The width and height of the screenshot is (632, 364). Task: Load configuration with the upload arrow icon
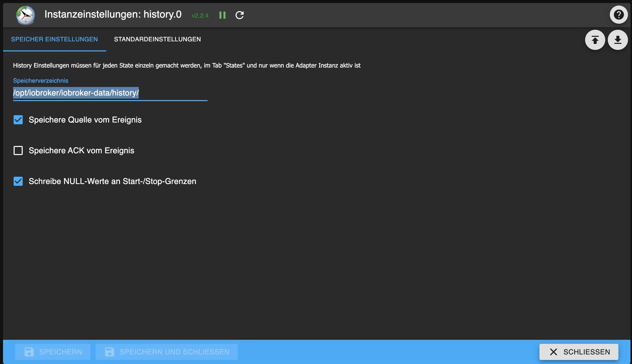point(595,40)
